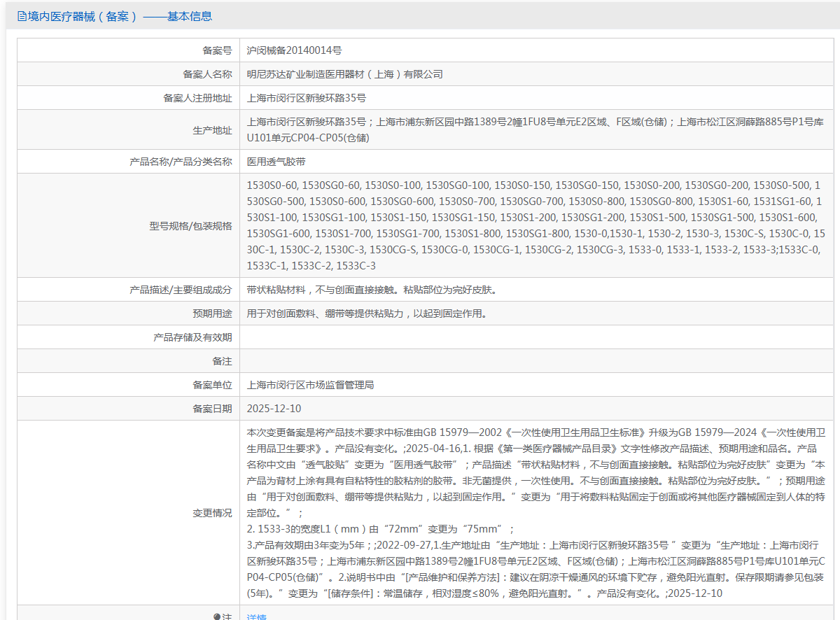Click the 型号规格/包装规格 label
The width and height of the screenshot is (840, 620).
click(x=190, y=226)
